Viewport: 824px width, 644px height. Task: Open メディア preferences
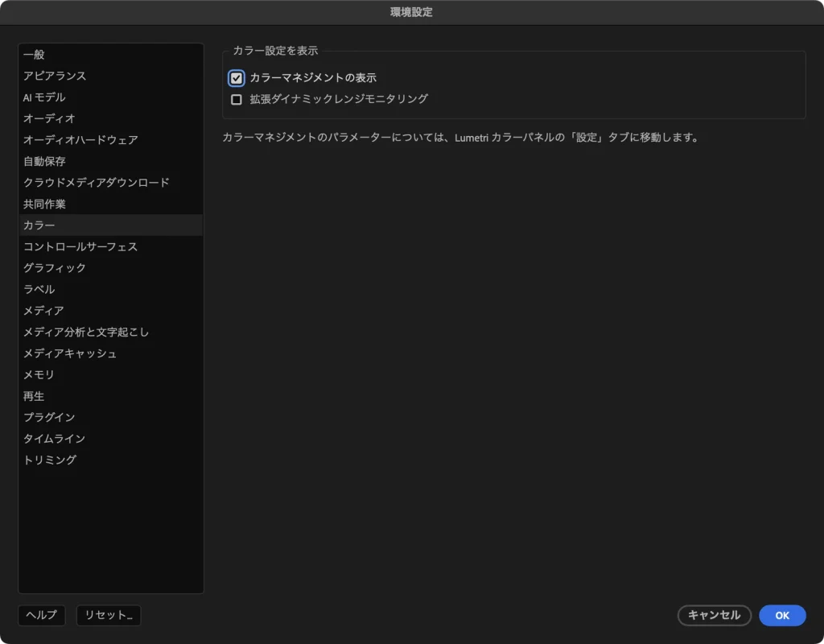pos(110,311)
